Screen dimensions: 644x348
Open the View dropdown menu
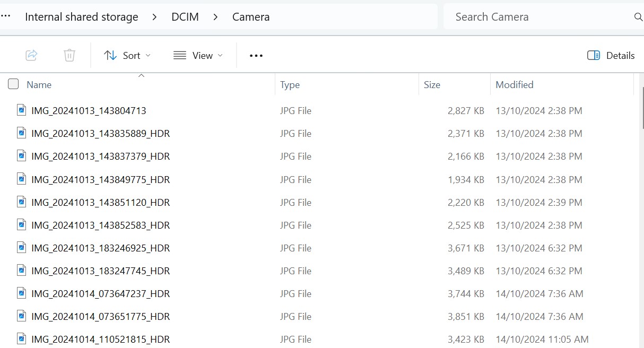[x=198, y=55]
